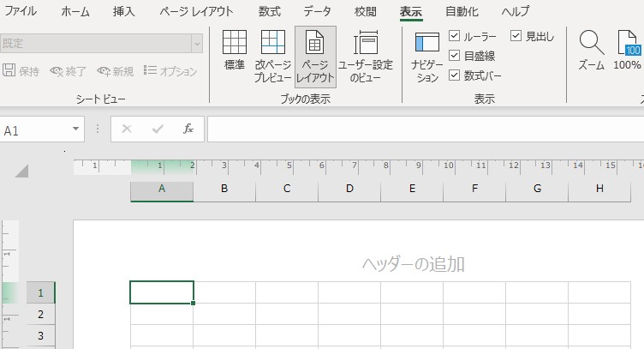Click inside the formula bar input
This screenshot has height=349, width=644.
point(424,129)
